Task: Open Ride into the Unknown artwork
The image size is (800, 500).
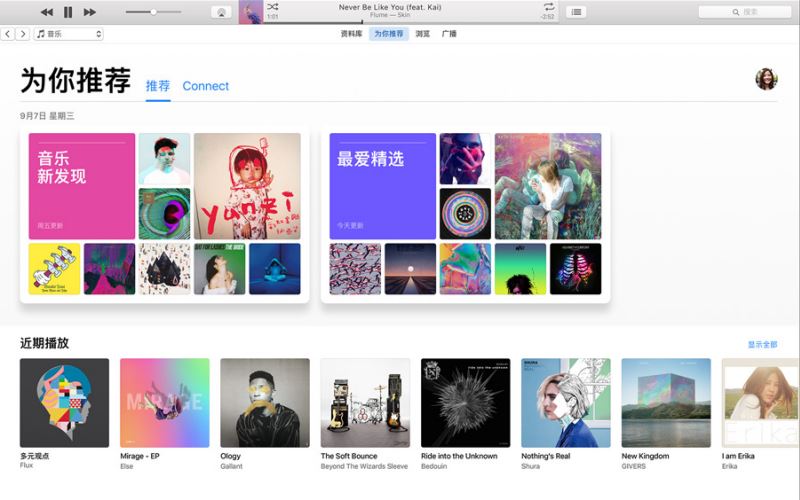Action: point(465,403)
